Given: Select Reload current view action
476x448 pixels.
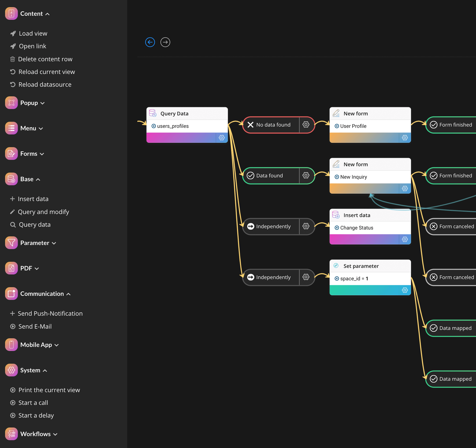Looking at the screenshot, I should coord(42,72).
